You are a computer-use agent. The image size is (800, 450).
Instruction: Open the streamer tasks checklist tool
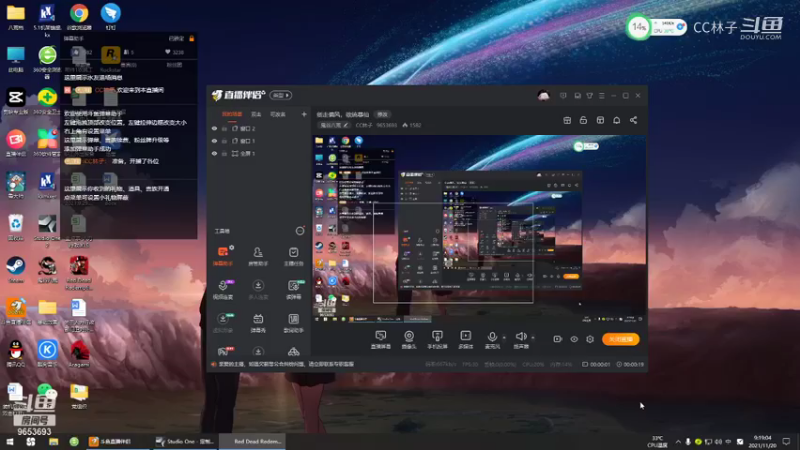pyautogui.click(x=293, y=256)
